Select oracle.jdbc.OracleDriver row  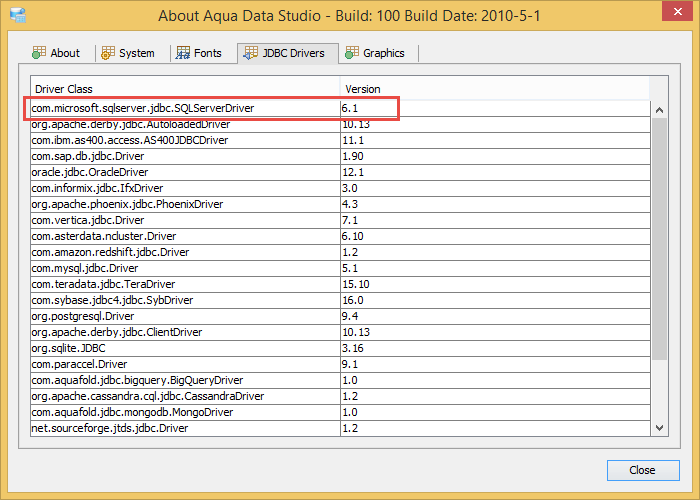pyautogui.click(x=340, y=172)
